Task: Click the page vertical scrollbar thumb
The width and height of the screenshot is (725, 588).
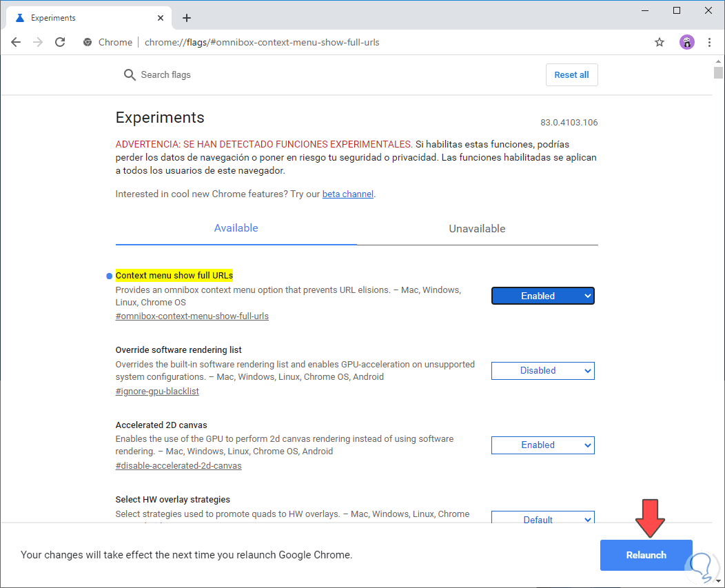Action: tap(718, 73)
